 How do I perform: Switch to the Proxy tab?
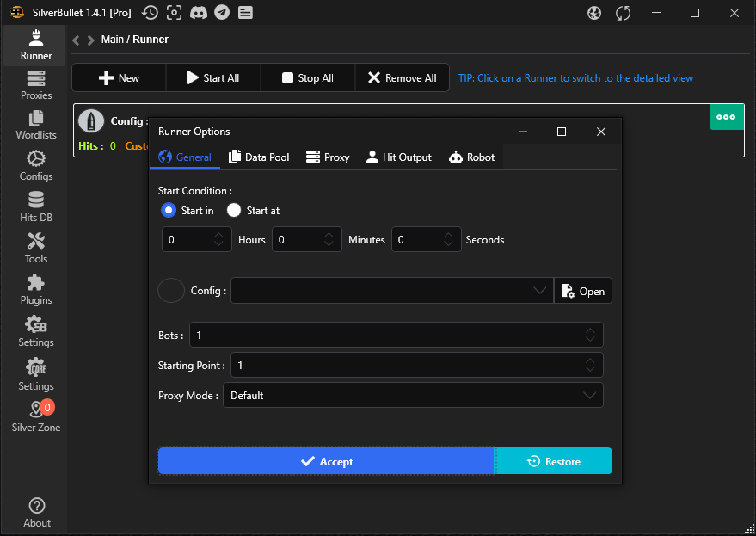pos(328,157)
